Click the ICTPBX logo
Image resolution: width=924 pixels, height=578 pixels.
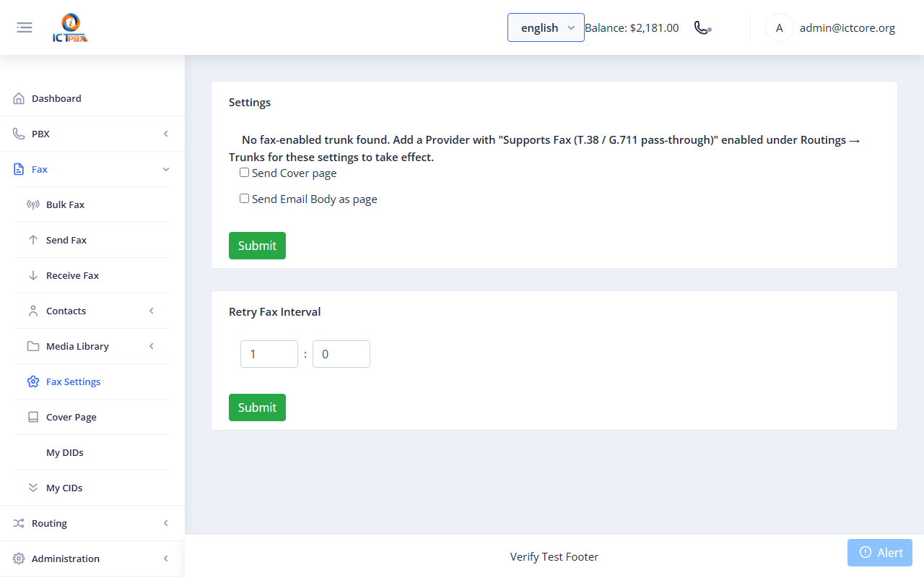pos(71,28)
